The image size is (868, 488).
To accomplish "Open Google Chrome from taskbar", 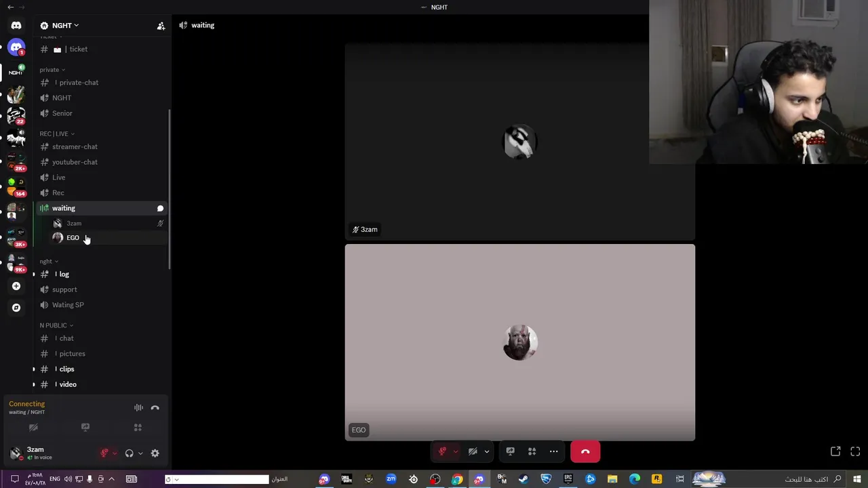I will click(x=457, y=479).
